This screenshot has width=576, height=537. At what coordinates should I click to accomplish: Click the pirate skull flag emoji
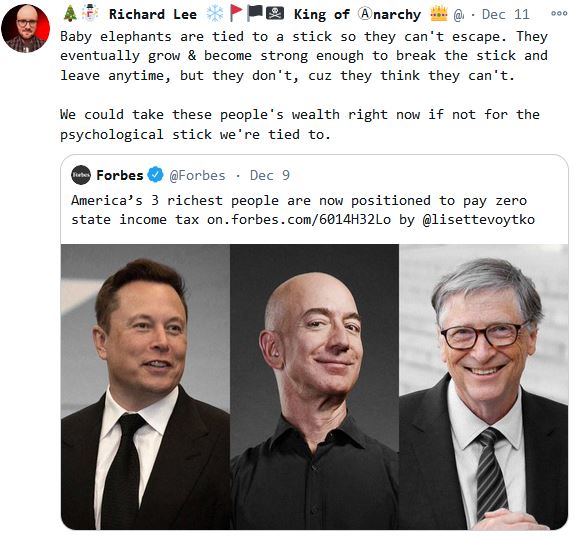tap(275, 14)
